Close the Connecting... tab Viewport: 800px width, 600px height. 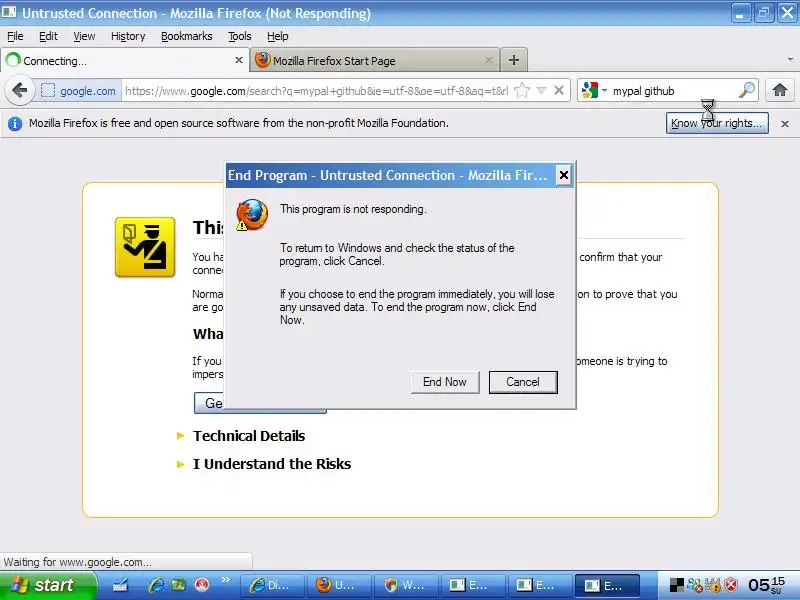(x=238, y=60)
